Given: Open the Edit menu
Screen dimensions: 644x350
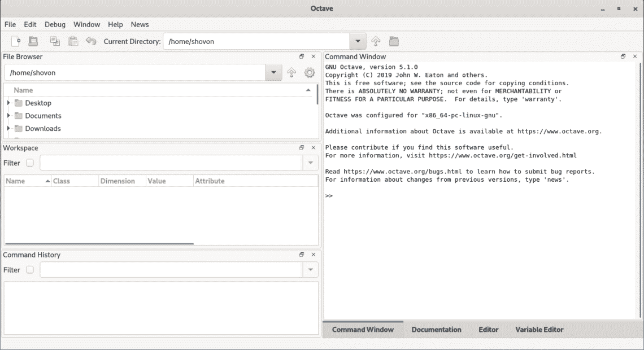Looking at the screenshot, I should click(30, 25).
